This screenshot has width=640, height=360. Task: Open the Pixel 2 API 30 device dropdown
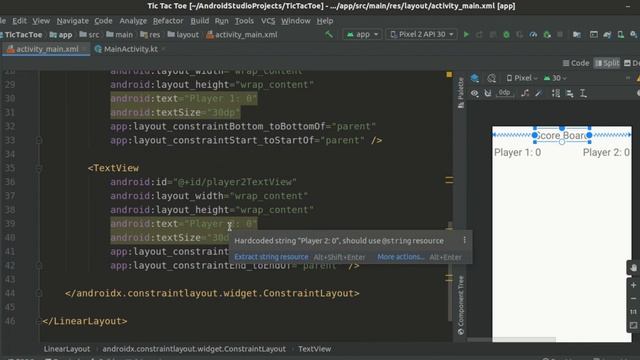tap(422, 35)
